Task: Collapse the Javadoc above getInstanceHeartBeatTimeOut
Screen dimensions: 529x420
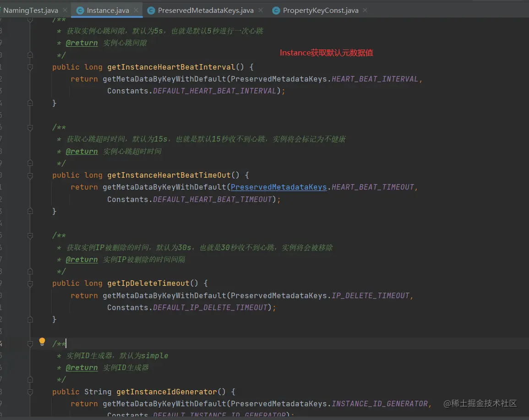Action: (30, 127)
